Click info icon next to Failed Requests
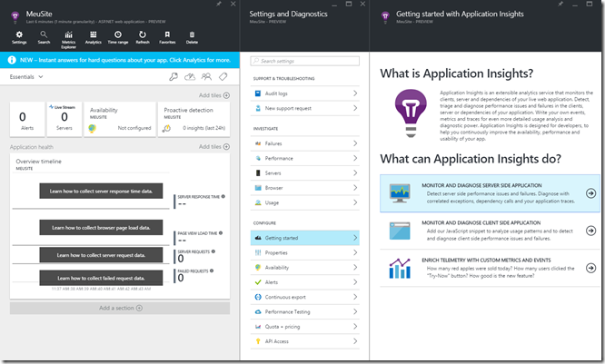The width and height of the screenshot is (605, 364). tap(212, 271)
